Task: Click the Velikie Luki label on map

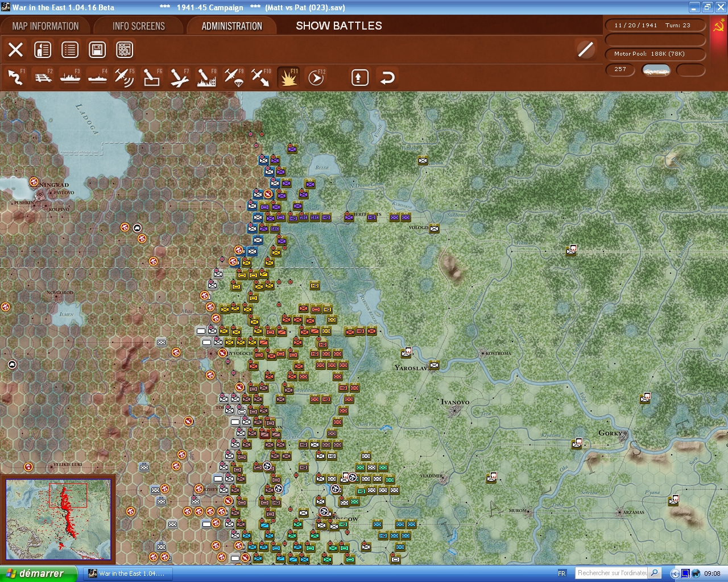Action: (x=68, y=464)
